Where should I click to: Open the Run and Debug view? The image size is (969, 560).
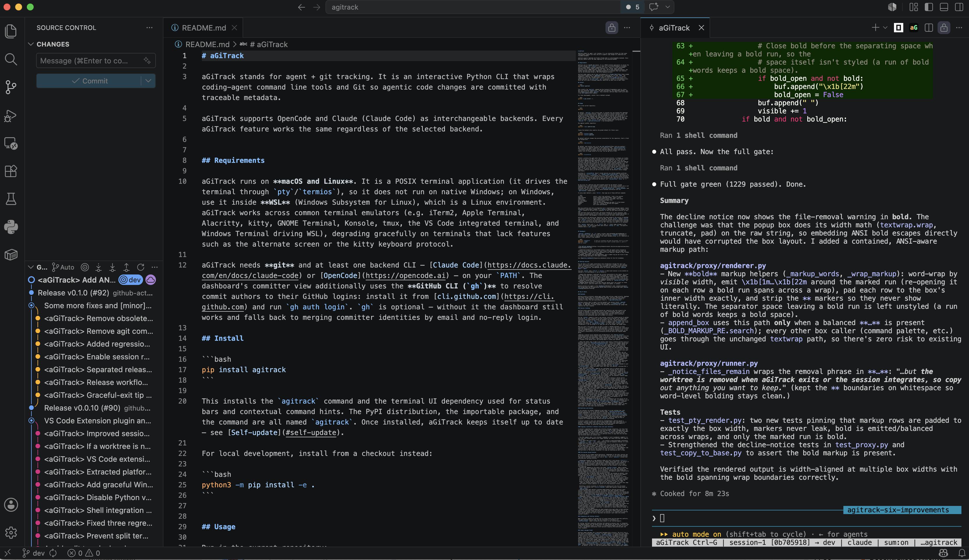click(x=11, y=115)
